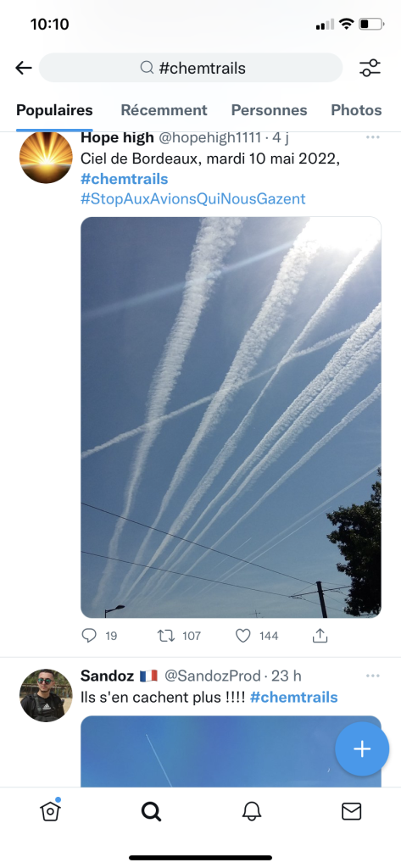The height and width of the screenshot is (868, 401).
Task: Switch to the Récemment tab
Action: [x=164, y=110]
